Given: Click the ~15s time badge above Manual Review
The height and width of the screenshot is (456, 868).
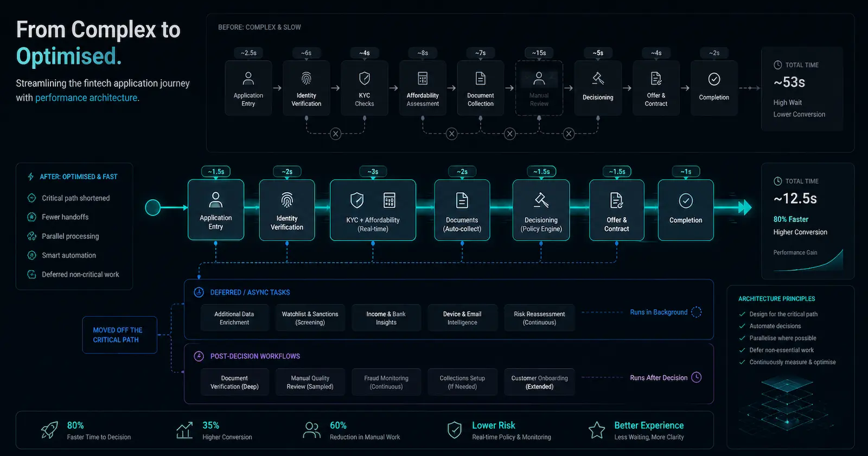Looking at the screenshot, I should (x=539, y=53).
